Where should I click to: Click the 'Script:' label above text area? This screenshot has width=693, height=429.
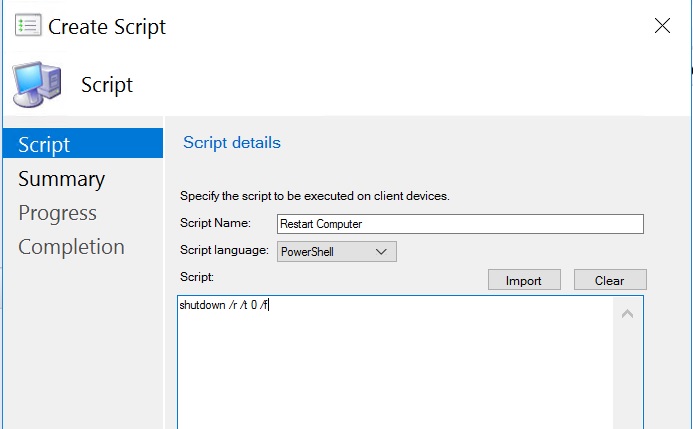197,277
